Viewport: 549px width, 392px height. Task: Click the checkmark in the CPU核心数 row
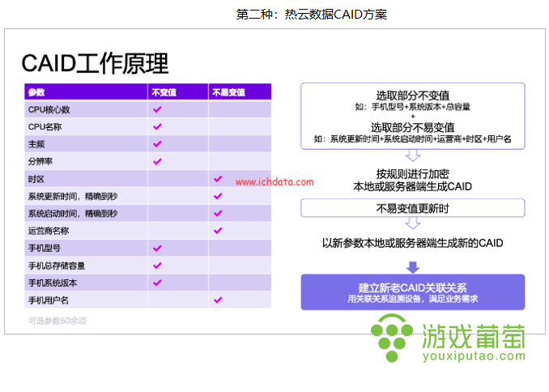click(x=157, y=109)
